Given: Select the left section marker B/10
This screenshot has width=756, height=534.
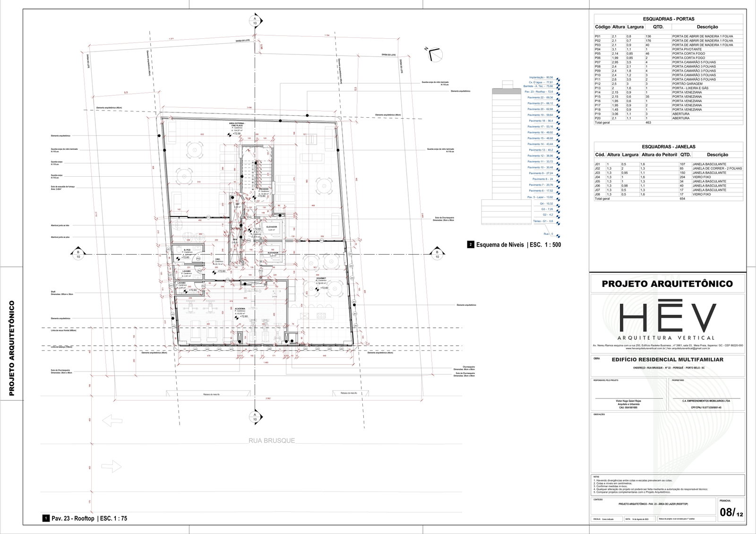Looking at the screenshot, I should tap(77, 255).
